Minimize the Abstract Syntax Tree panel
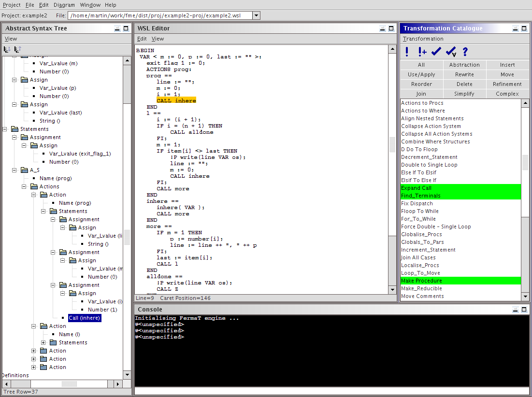Image resolution: width=532 pixels, height=397 pixels. coord(117,28)
